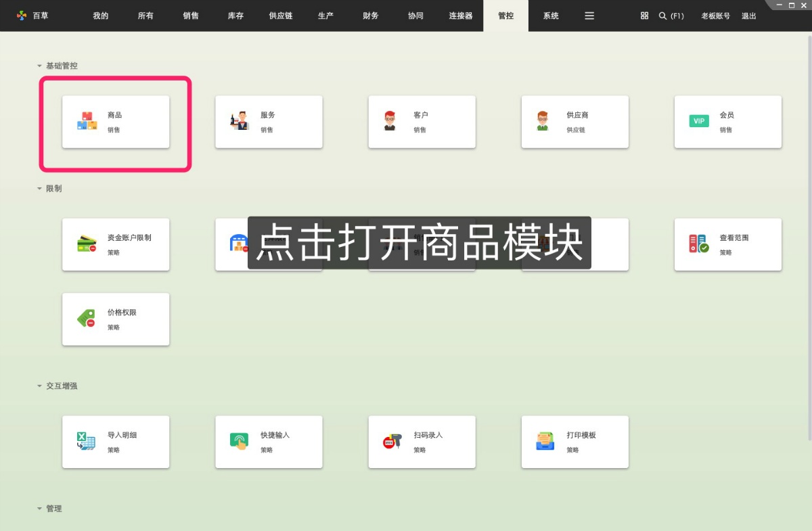The height and width of the screenshot is (531, 812).
Task: Switch to the 销售 tab
Action: pyautogui.click(x=191, y=16)
